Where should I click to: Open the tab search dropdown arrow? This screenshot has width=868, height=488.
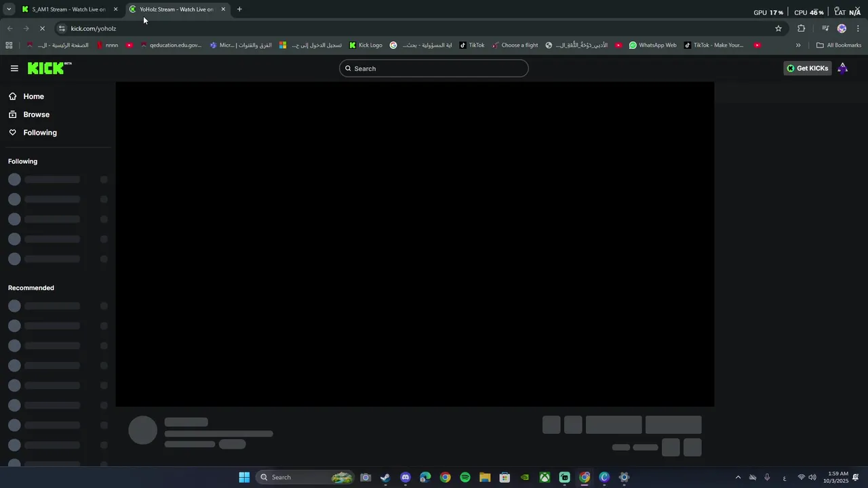[x=9, y=9]
